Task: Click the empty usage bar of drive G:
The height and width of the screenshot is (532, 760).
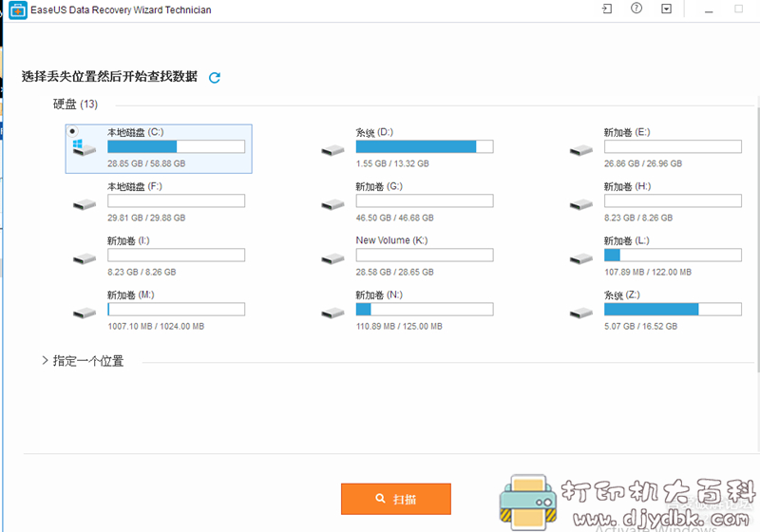Action: (x=425, y=200)
